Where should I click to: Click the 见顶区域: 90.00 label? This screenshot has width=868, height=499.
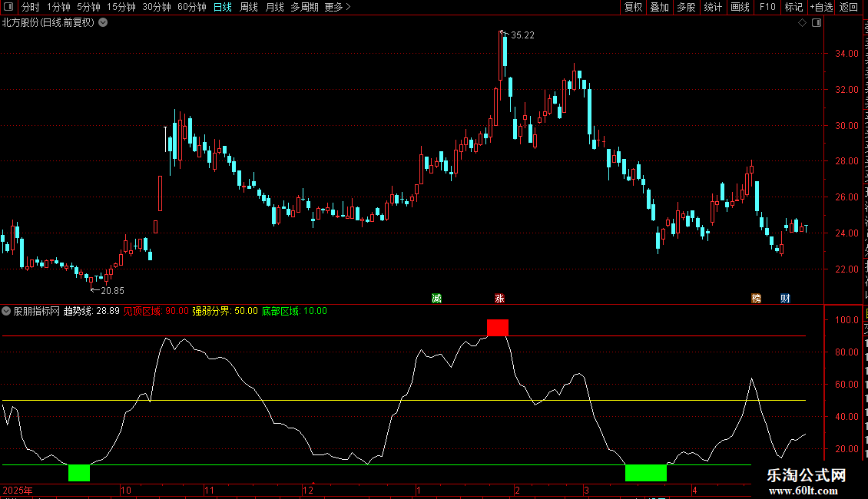pyautogui.click(x=156, y=311)
